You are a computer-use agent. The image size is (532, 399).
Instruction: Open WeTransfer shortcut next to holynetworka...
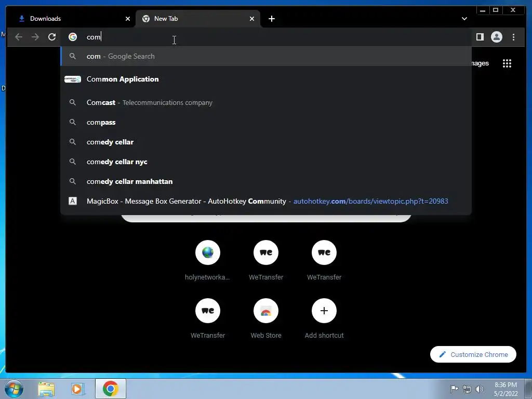266,261
